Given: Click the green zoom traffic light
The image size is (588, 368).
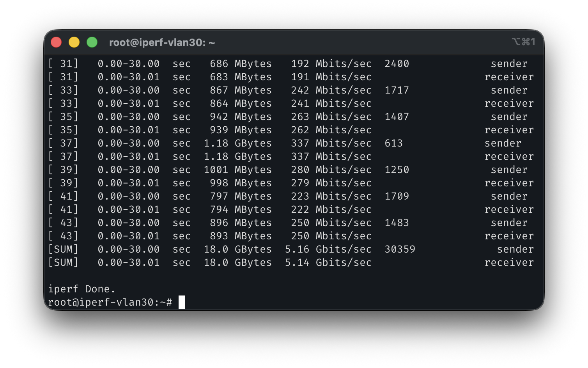Looking at the screenshot, I should pos(92,42).
